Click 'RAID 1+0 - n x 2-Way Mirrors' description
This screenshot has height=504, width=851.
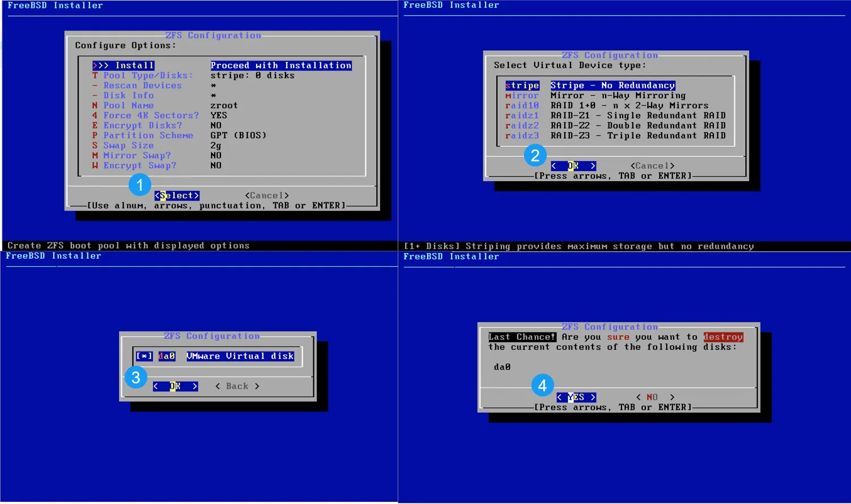click(629, 106)
